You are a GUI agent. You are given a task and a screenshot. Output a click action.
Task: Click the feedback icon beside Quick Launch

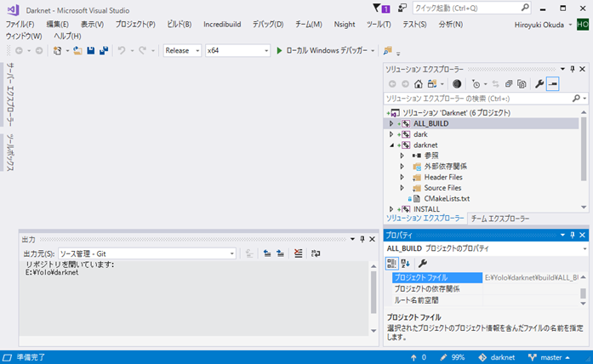click(402, 9)
